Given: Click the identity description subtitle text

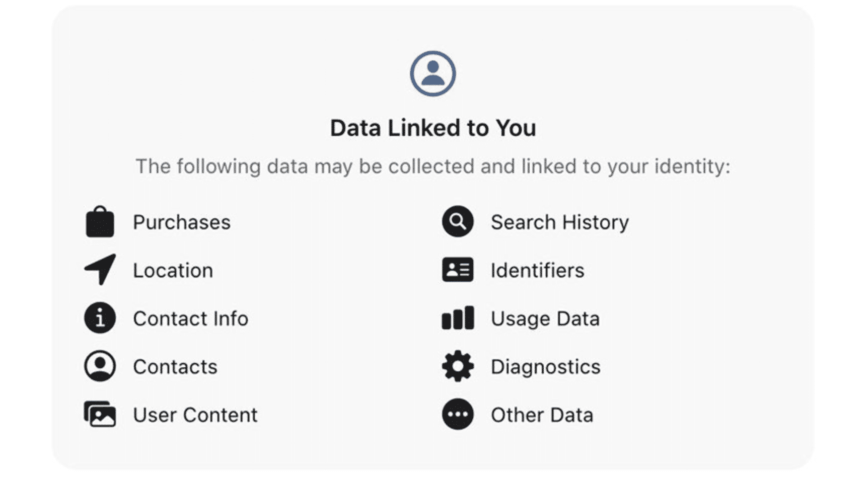Looking at the screenshot, I should tap(433, 166).
